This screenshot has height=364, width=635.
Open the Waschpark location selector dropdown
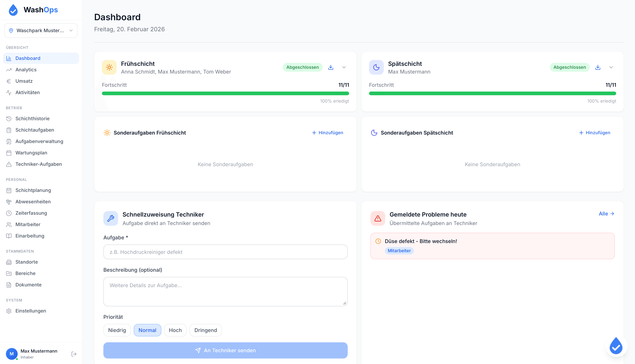[41, 30]
